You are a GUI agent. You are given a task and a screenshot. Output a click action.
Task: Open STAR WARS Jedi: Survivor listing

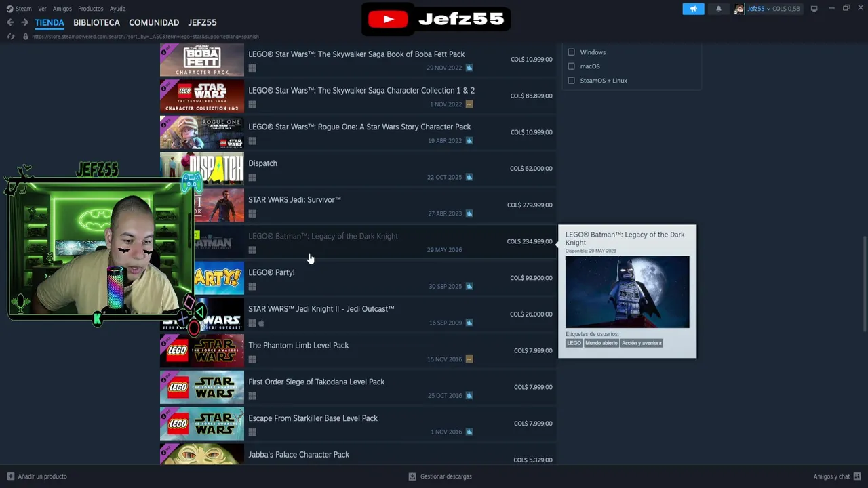[x=358, y=205]
